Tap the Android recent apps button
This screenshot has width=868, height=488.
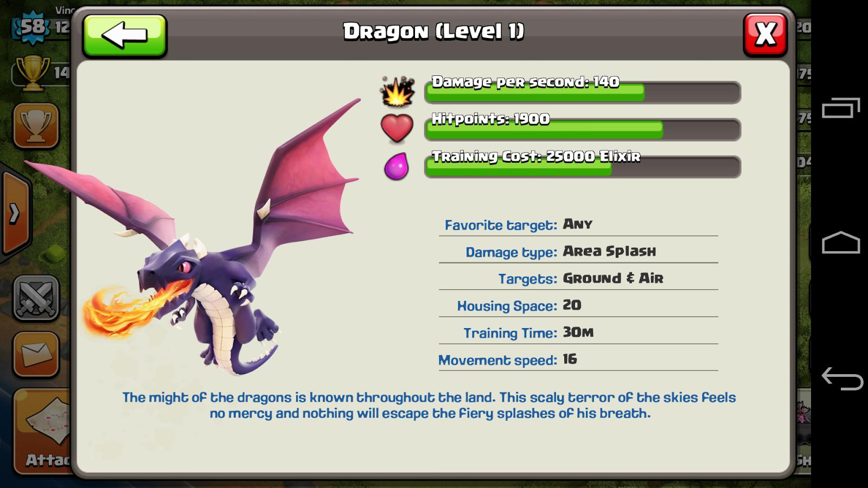point(841,107)
